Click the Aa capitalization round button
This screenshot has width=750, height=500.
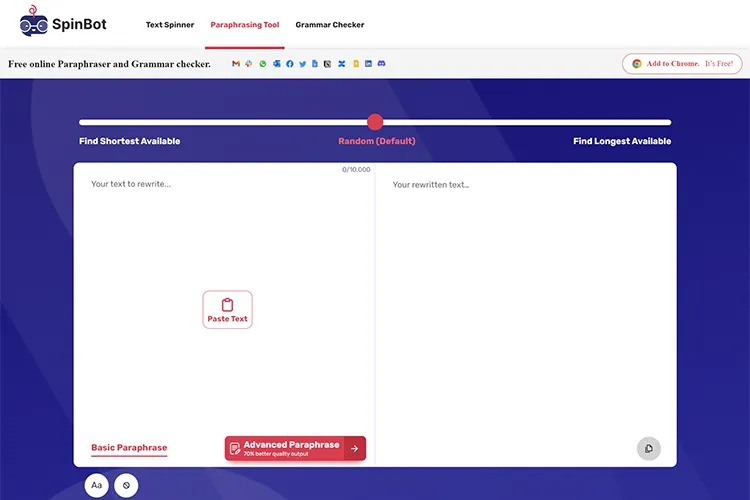(x=97, y=485)
